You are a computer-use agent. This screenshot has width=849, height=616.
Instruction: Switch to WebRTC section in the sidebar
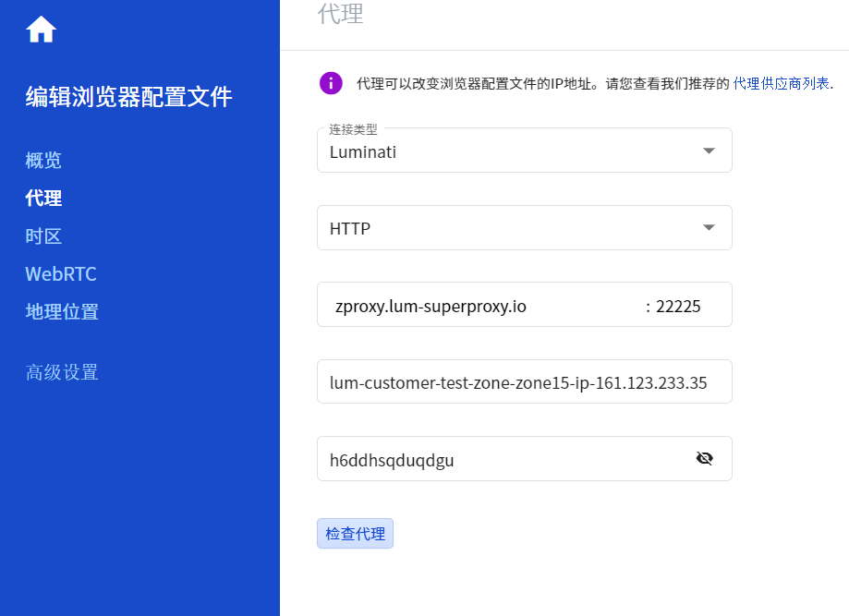coord(61,274)
